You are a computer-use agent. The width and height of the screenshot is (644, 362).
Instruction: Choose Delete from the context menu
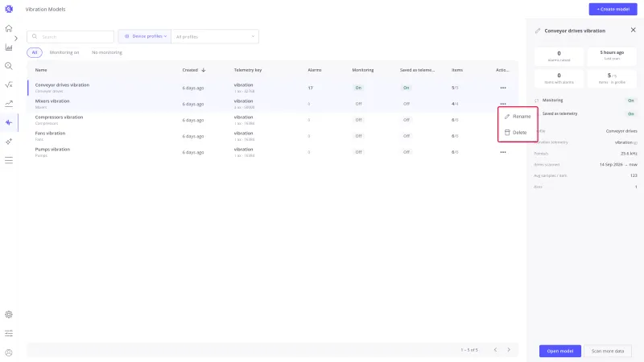click(518, 133)
